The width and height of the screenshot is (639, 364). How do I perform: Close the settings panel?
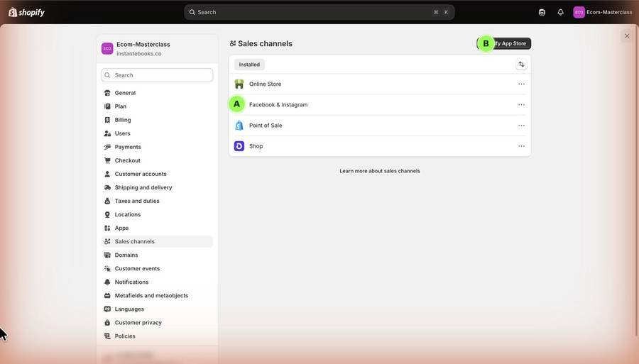coord(627,35)
